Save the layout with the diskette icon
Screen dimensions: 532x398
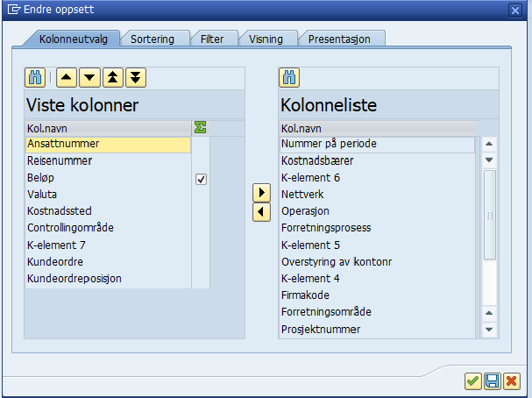(493, 381)
